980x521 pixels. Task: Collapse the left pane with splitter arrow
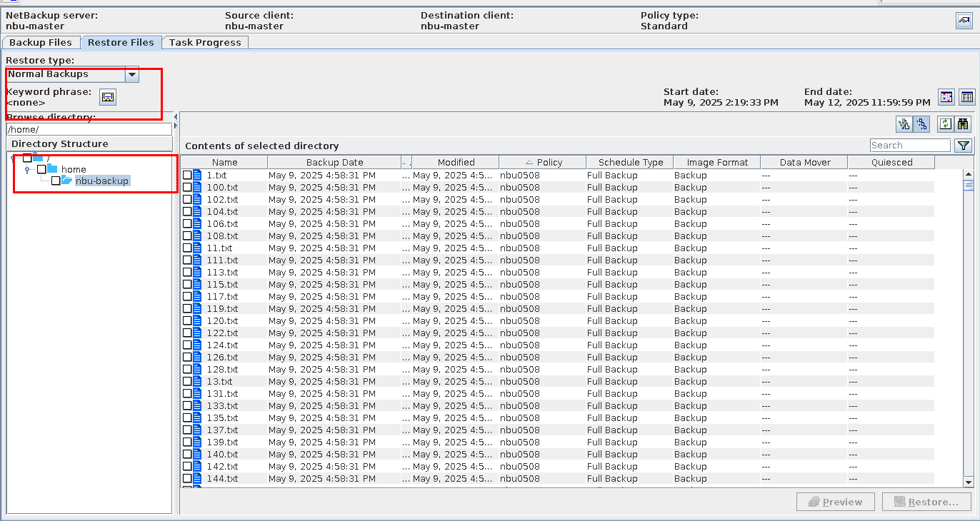(x=176, y=116)
